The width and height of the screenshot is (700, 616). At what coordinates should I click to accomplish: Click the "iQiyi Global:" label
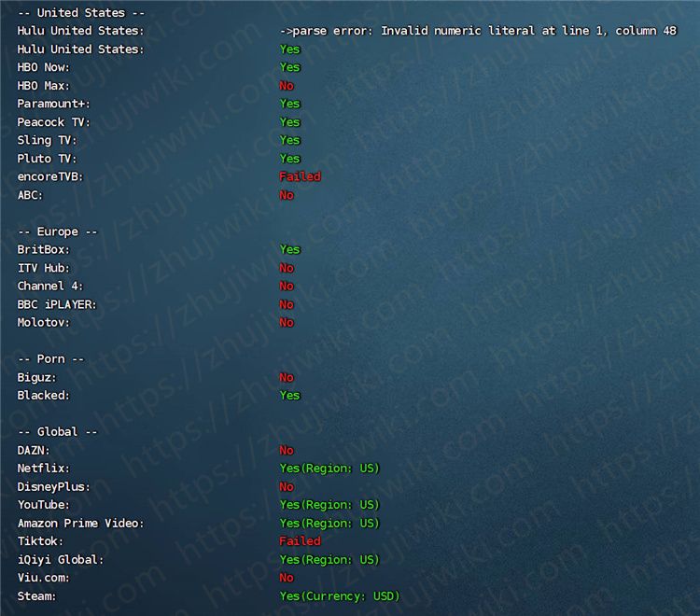point(61,560)
